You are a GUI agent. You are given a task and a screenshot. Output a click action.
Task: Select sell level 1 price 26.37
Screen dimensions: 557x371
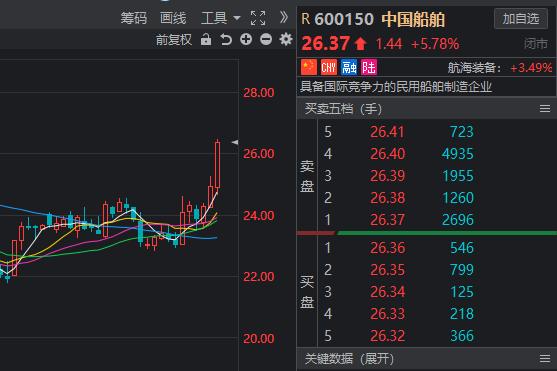coord(387,220)
